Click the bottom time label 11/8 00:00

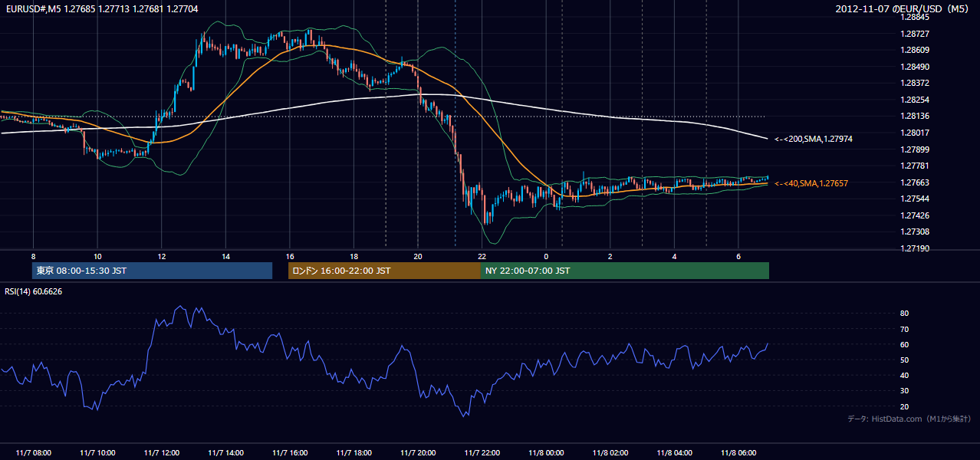(x=546, y=453)
